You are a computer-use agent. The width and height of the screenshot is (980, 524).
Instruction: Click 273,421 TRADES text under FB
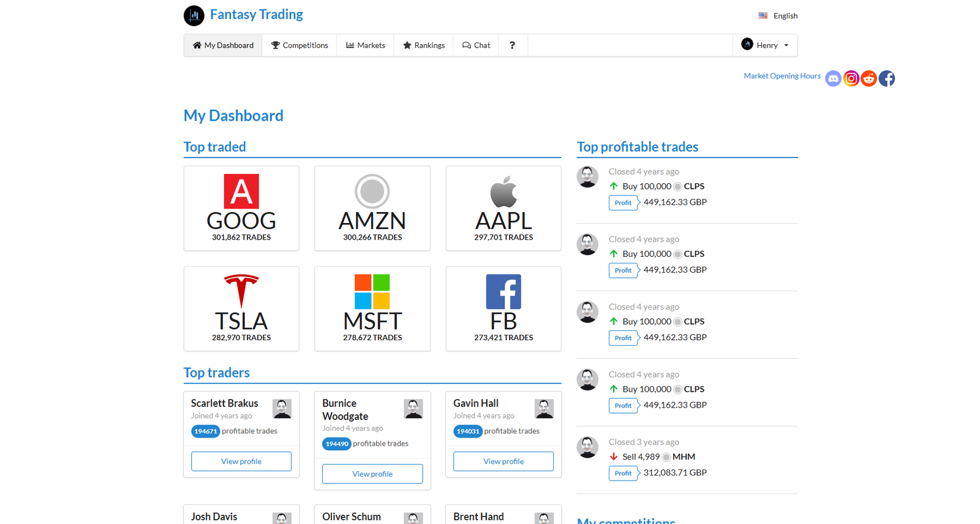point(503,338)
